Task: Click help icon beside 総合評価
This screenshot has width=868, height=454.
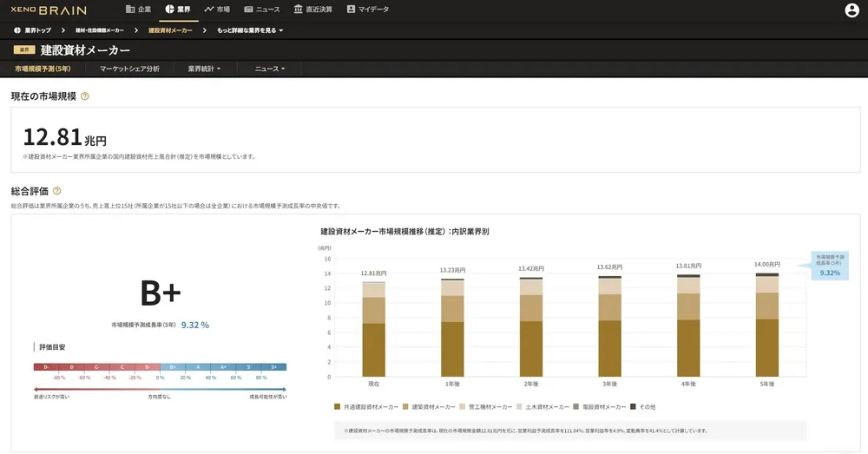Action: [x=56, y=191]
